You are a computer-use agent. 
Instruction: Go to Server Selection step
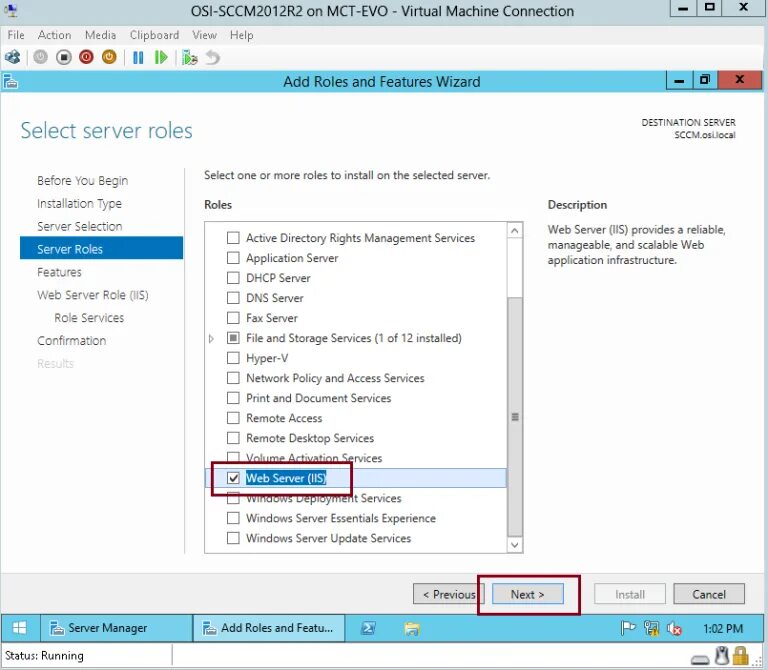click(x=79, y=226)
